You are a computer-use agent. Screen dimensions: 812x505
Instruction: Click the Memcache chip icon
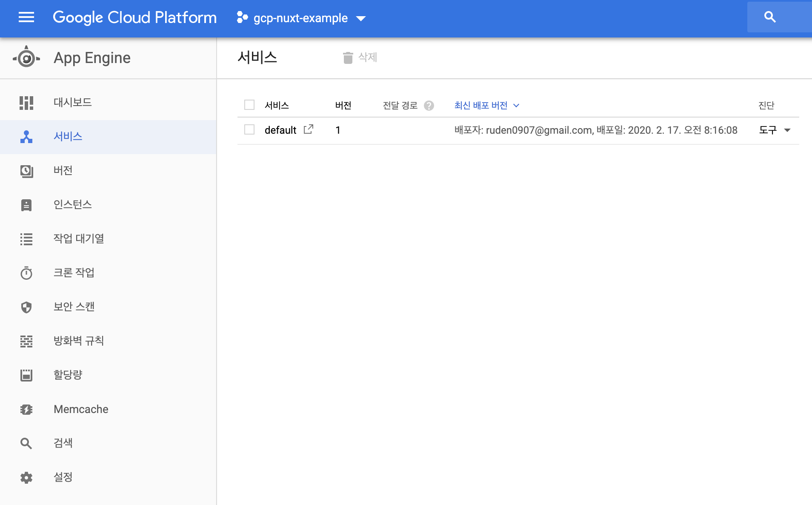pos(26,409)
